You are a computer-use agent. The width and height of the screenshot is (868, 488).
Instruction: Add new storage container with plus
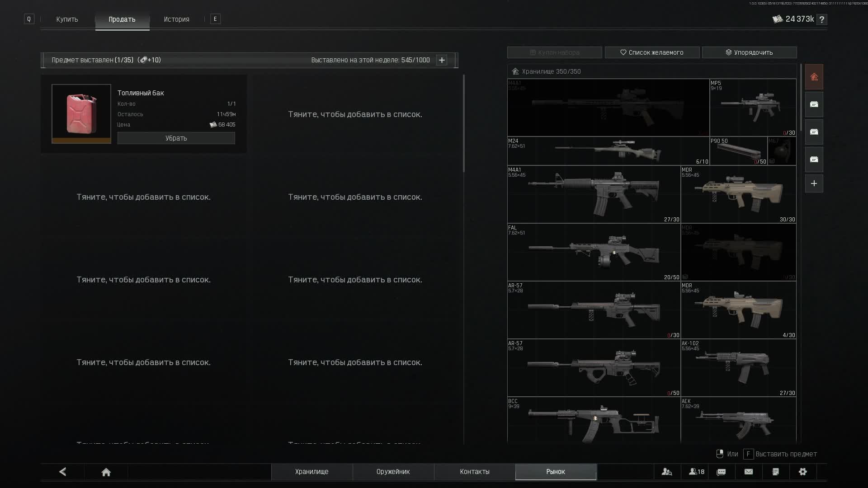coord(814,183)
